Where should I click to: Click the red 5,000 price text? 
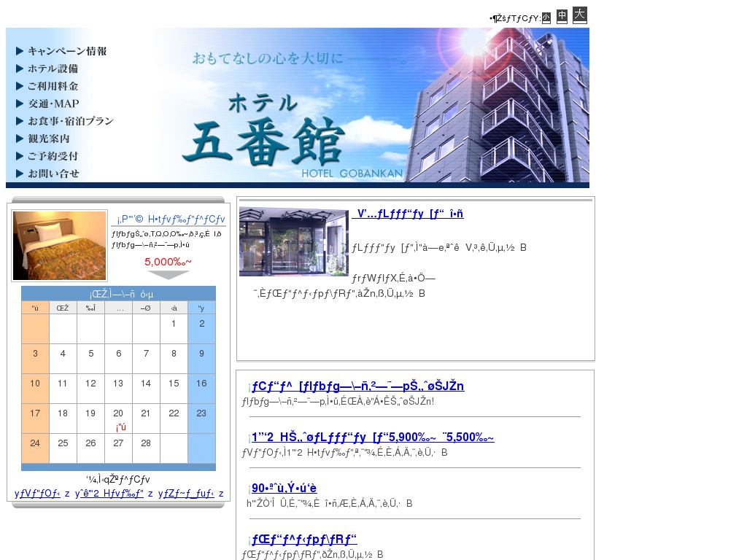168,262
